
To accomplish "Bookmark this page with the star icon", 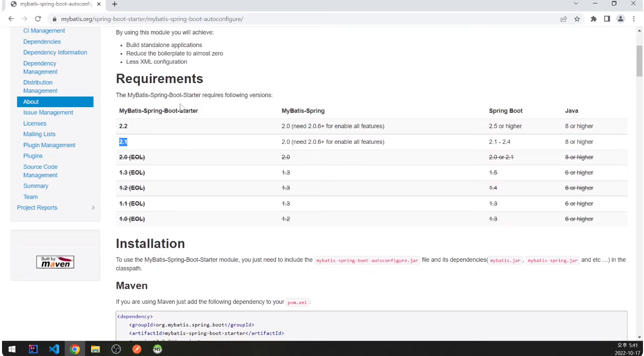I will [x=577, y=19].
